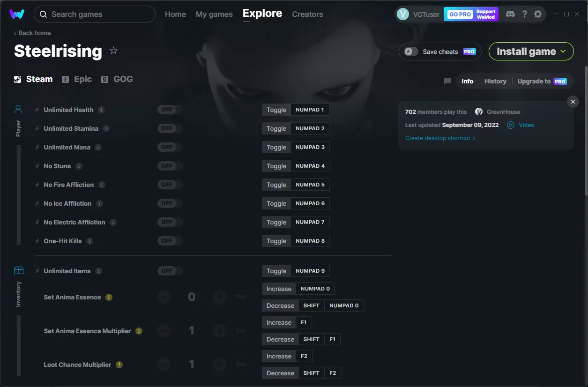The image size is (588, 387).
Task: Show info for No Electric Affliction
Action: [113, 222]
